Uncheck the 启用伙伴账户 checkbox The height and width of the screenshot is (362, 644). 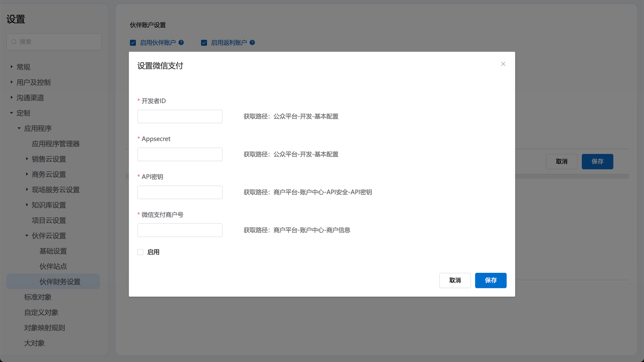coord(133,43)
